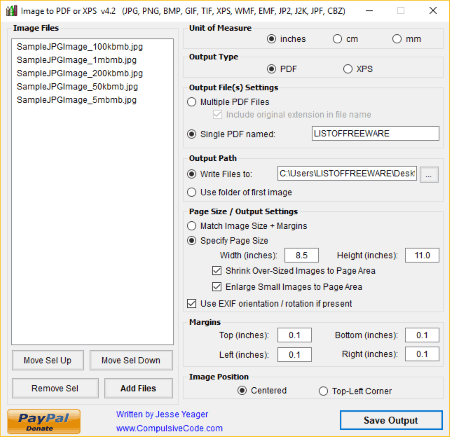Select SampleJPGImage_100kbmb.jpg in the list

(80, 47)
